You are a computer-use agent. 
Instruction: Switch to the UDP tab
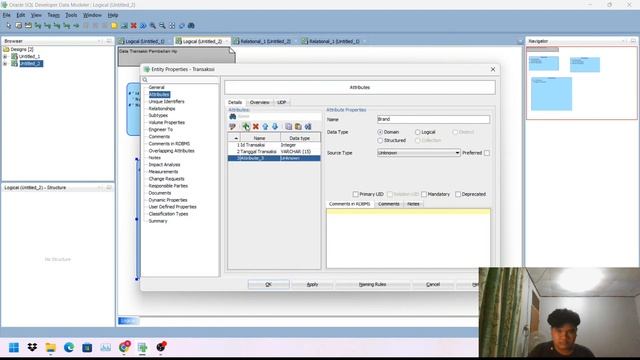282,102
